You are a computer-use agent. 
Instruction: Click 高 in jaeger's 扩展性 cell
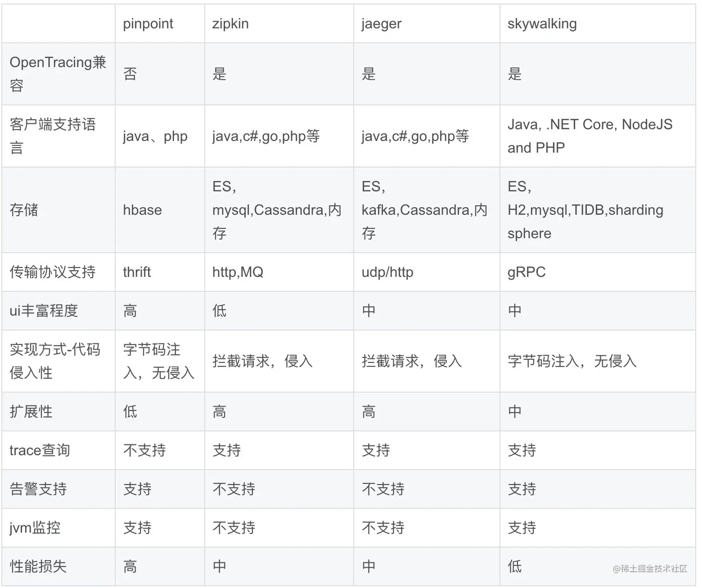pyautogui.click(x=369, y=412)
